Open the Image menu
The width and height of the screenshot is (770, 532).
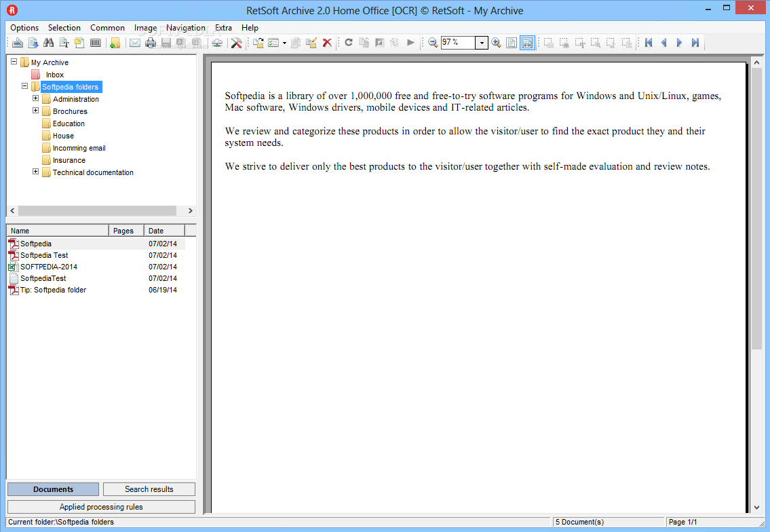pyautogui.click(x=145, y=28)
